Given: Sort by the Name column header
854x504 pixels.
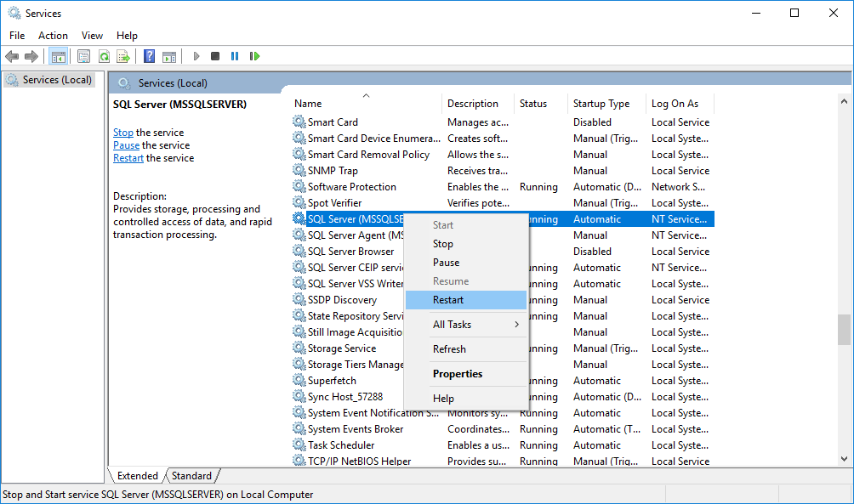Looking at the screenshot, I should coord(308,104).
